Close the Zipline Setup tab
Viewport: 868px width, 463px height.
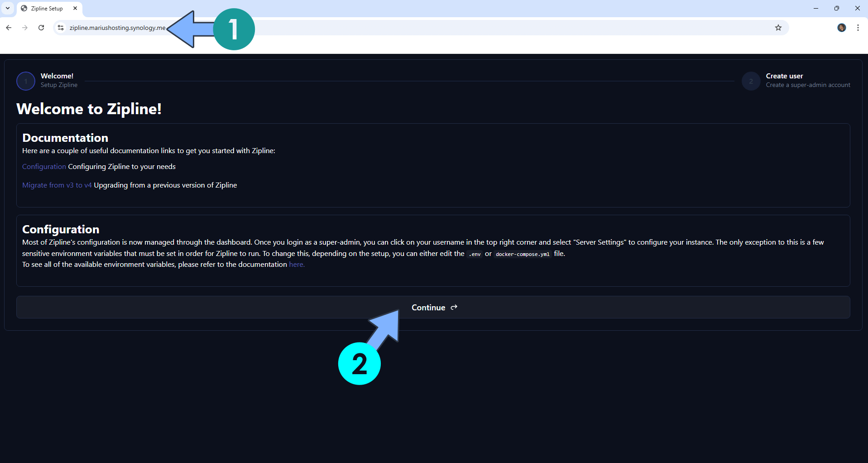[75, 8]
